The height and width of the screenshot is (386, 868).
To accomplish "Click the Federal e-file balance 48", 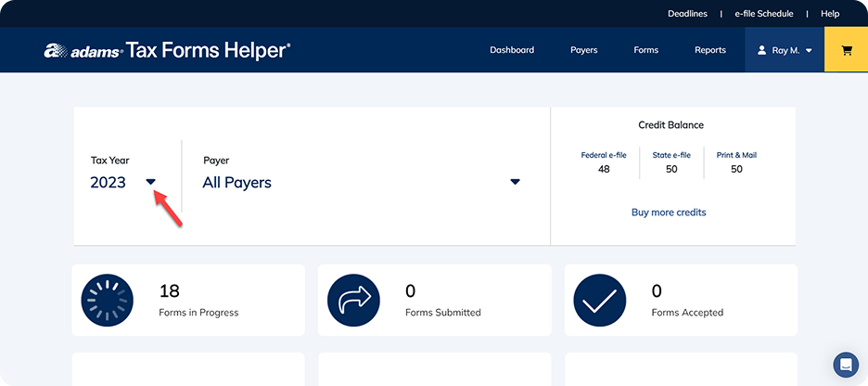I will [604, 169].
